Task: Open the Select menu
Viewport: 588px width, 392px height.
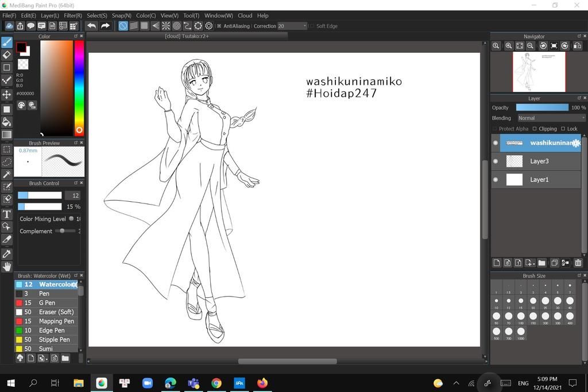Action: click(x=96, y=16)
